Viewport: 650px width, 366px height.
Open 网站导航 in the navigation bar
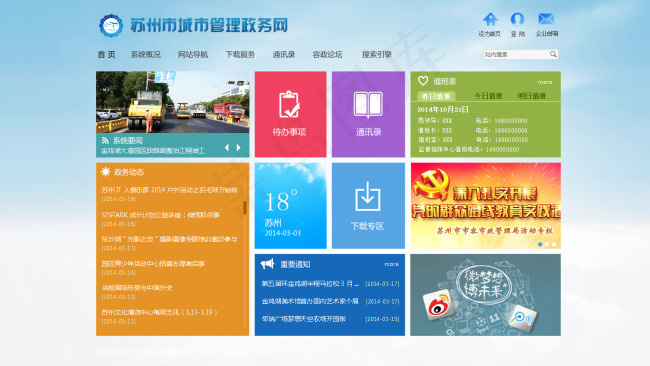pyautogui.click(x=193, y=54)
